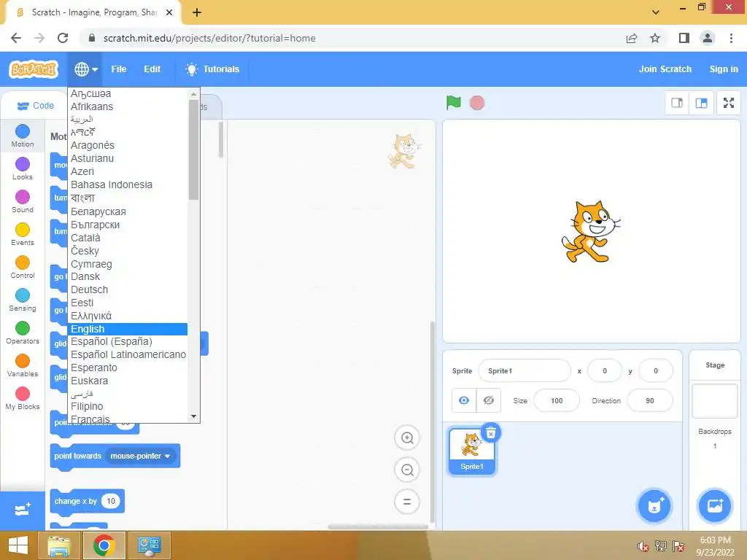Open a new Chrome tab
The height and width of the screenshot is (560, 747).
(x=197, y=13)
